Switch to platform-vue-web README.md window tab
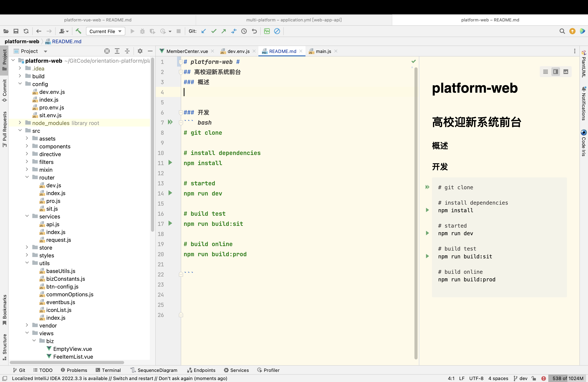Viewport: 588px width, 382px height. click(98, 20)
